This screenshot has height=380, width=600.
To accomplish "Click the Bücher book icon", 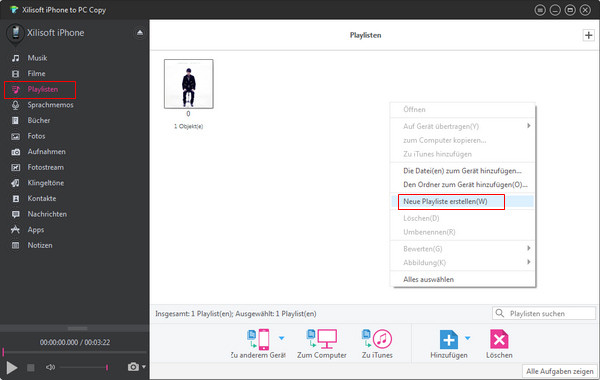I will (x=15, y=121).
